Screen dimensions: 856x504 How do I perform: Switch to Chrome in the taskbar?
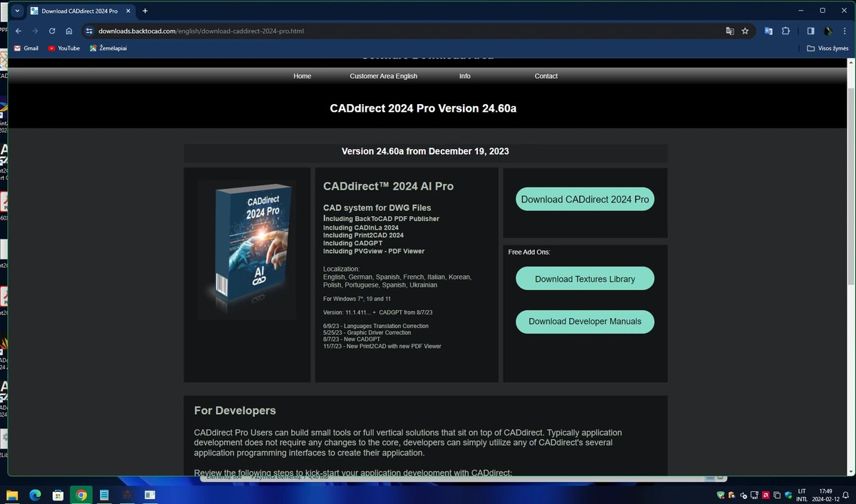81,495
